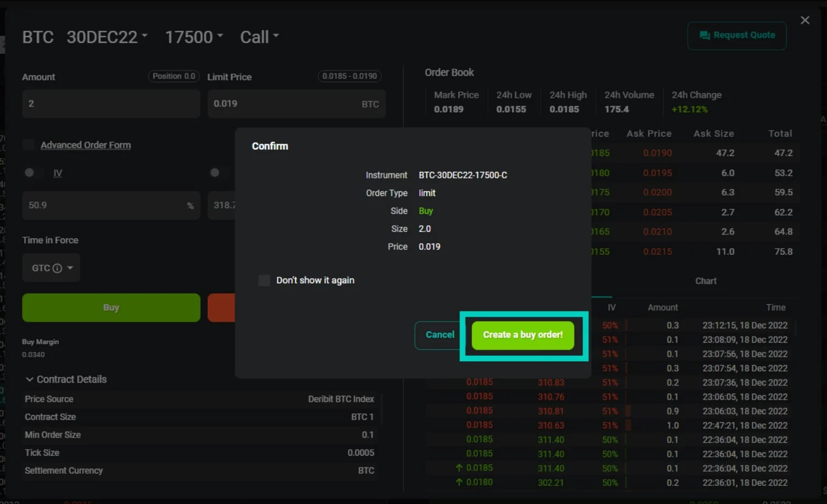Open the GTC Time in Force dropdown

pyautogui.click(x=51, y=268)
